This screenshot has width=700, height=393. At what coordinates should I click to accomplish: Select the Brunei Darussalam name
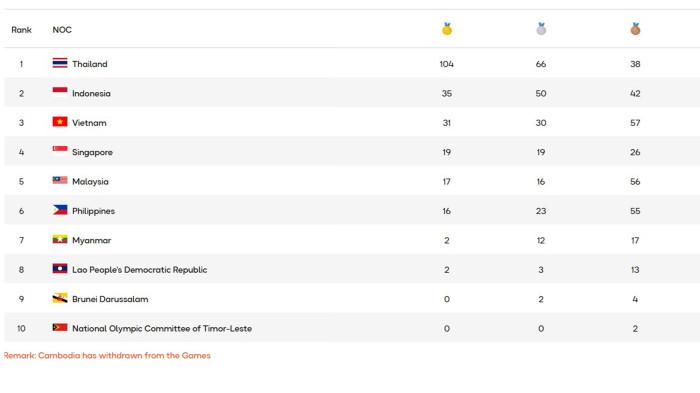coord(110,299)
